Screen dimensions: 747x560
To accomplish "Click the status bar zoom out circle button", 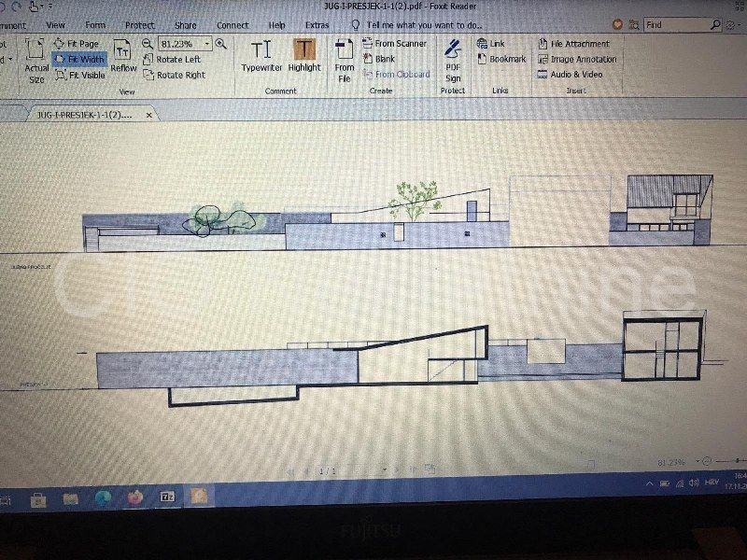I will [x=707, y=461].
